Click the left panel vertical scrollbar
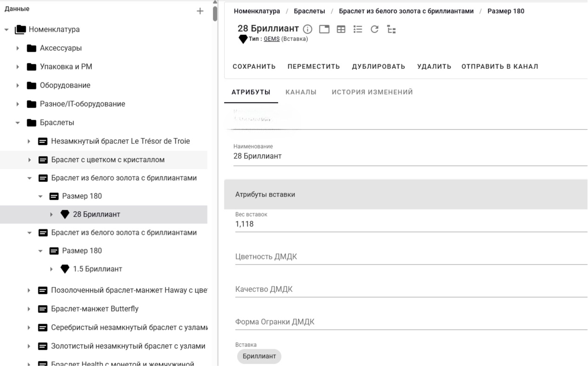This screenshot has height=366, width=588. [x=215, y=14]
